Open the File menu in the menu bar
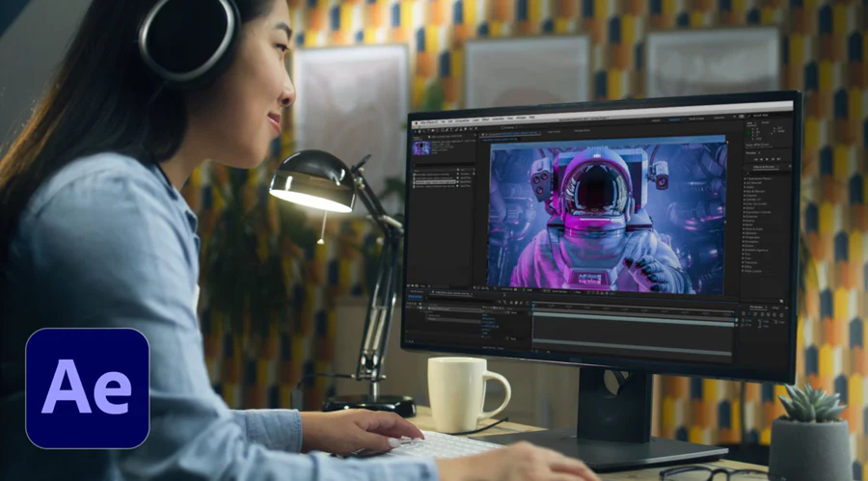 [445, 123]
